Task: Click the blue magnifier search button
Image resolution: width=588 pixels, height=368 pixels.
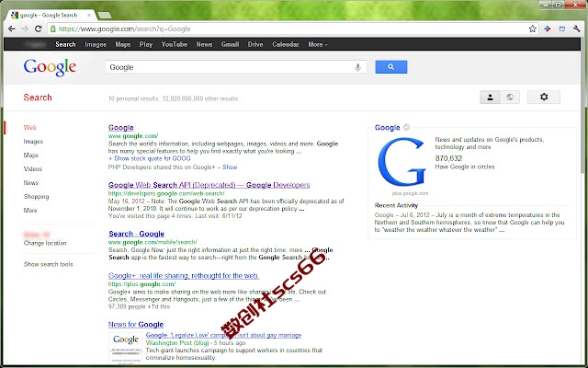Action: (x=391, y=67)
